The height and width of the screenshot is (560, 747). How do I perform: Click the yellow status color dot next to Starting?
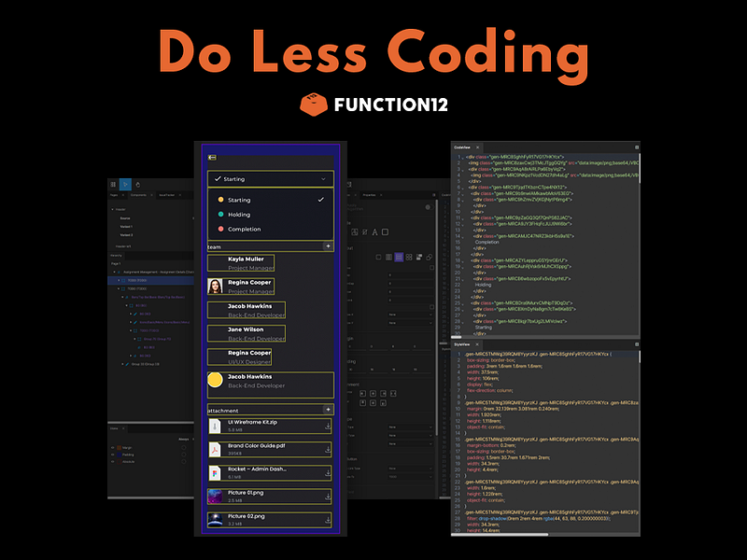pyautogui.click(x=220, y=199)
